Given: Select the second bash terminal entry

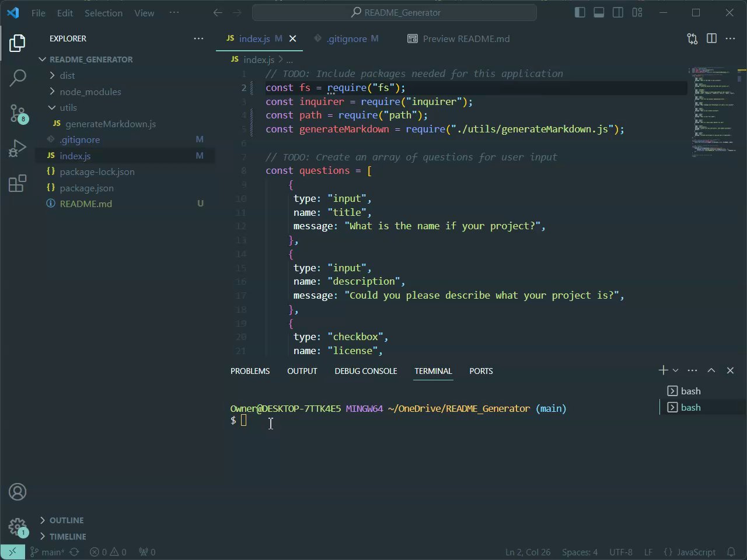Looking at the screenshot, I should pos(703,407).
